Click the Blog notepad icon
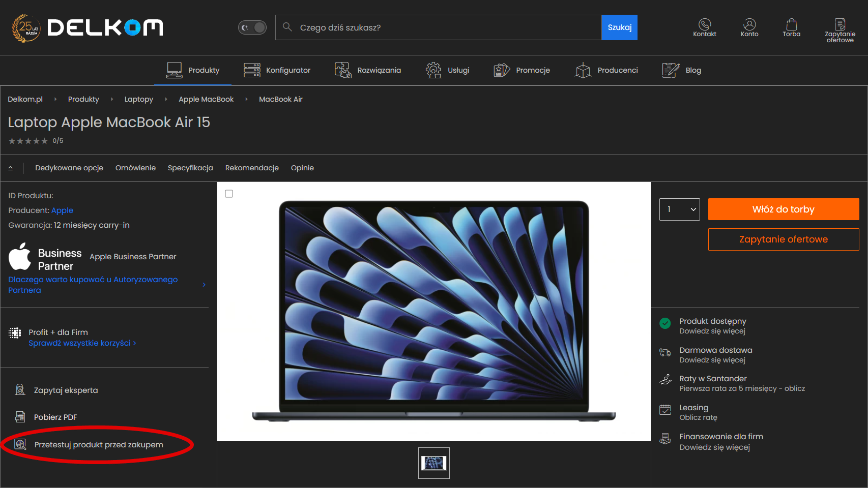Image resolution: width=868 pixels, height=488 pixels. click(671, 70)
